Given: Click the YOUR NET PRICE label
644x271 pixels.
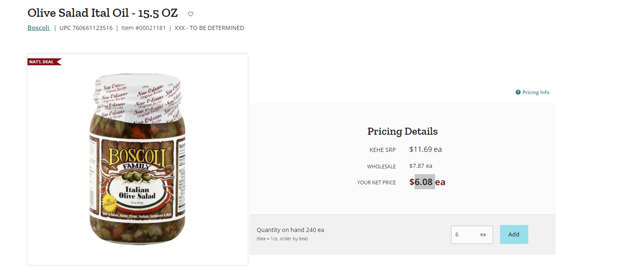Looking at the screenshot, I should 376,183.
